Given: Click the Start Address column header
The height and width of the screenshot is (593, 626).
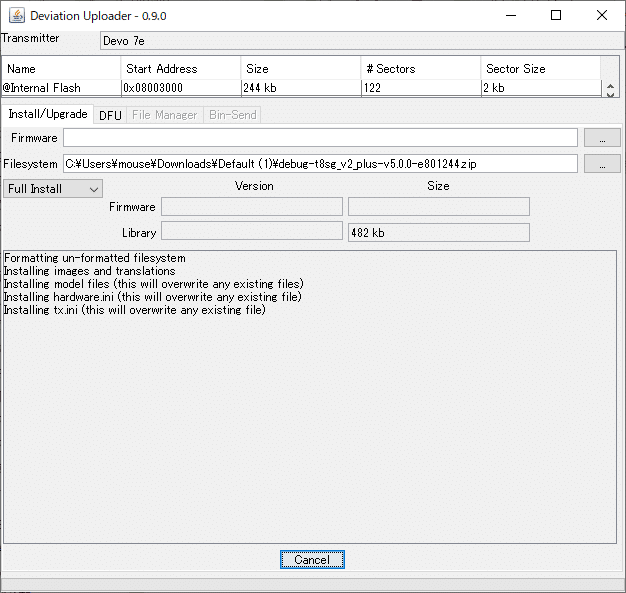Looking at the screenshot, I should 181,69.
